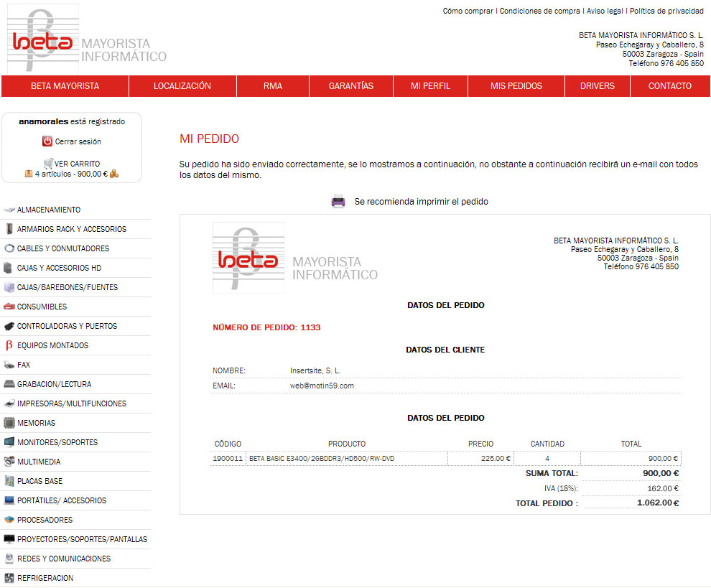The image size is (711, 588).
Task: Open the EQUIPOS MONTADOS category
Action: 52,345
